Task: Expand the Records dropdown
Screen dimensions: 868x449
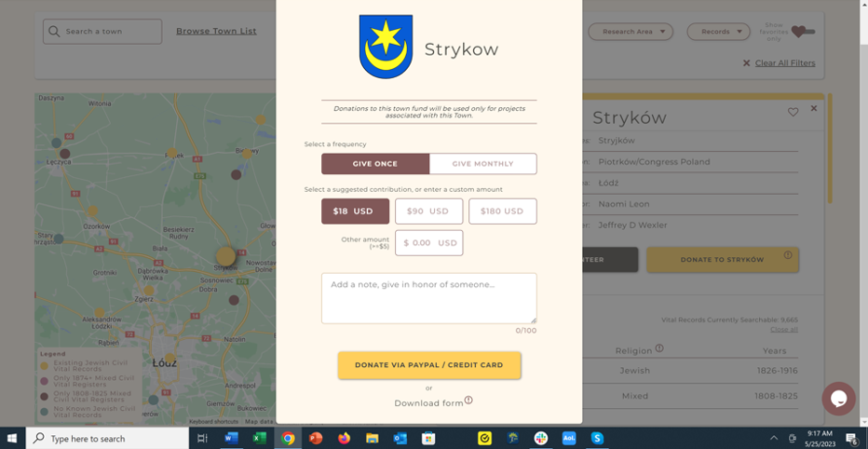Action: tap(719, 32)
